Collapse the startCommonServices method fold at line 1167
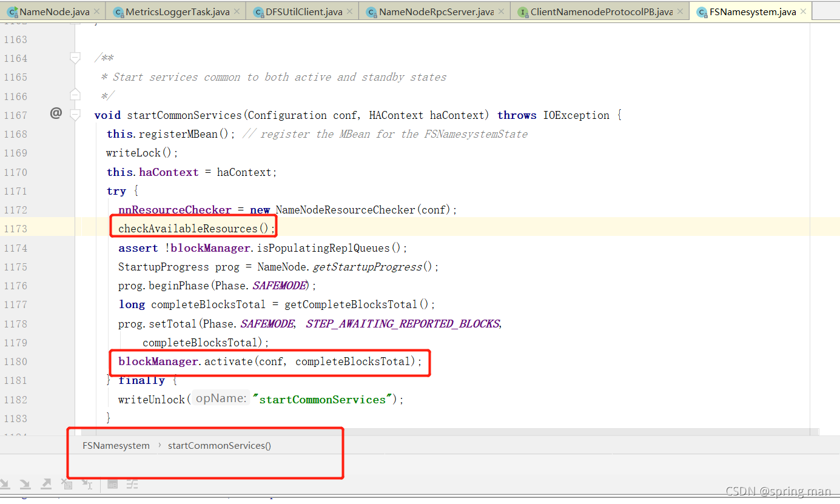This screenshot has height=504, width=840. 75,114
